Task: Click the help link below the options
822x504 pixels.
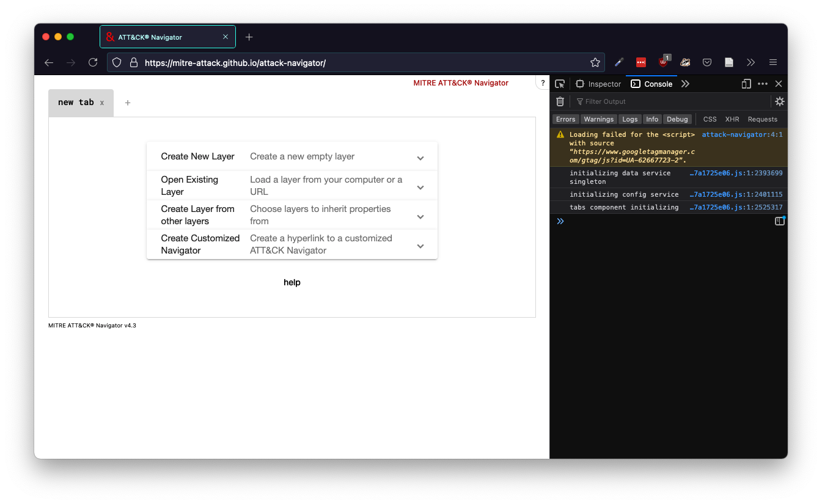Action: (x=292, y=282)
